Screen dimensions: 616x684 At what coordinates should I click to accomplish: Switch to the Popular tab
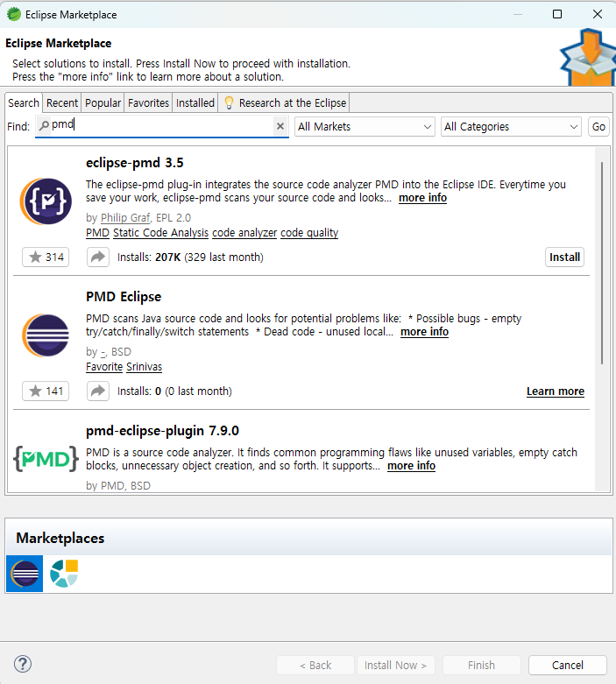(x=103, y=103)
